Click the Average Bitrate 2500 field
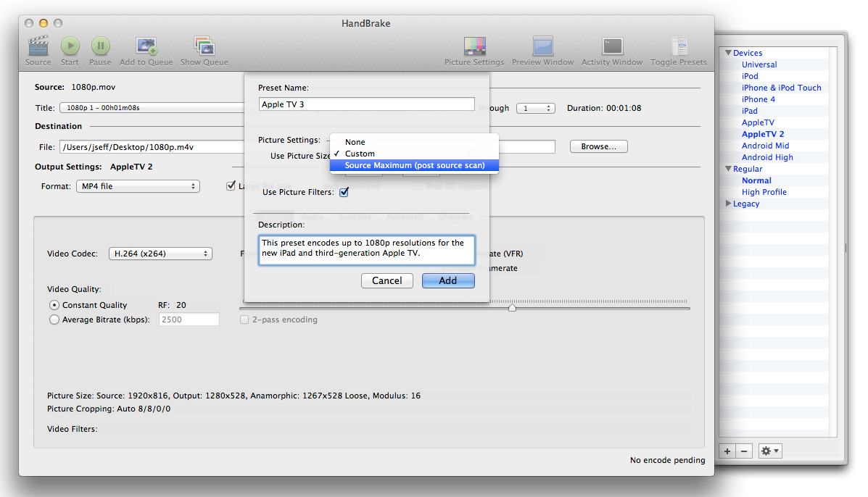The image size is (868, 497). point(189,319)
